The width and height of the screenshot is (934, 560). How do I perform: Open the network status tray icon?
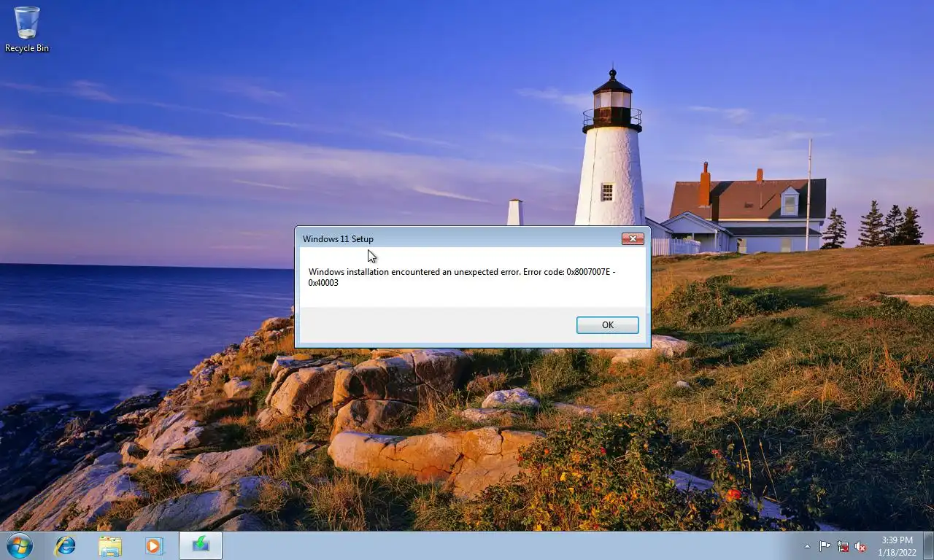coord(843,546)
